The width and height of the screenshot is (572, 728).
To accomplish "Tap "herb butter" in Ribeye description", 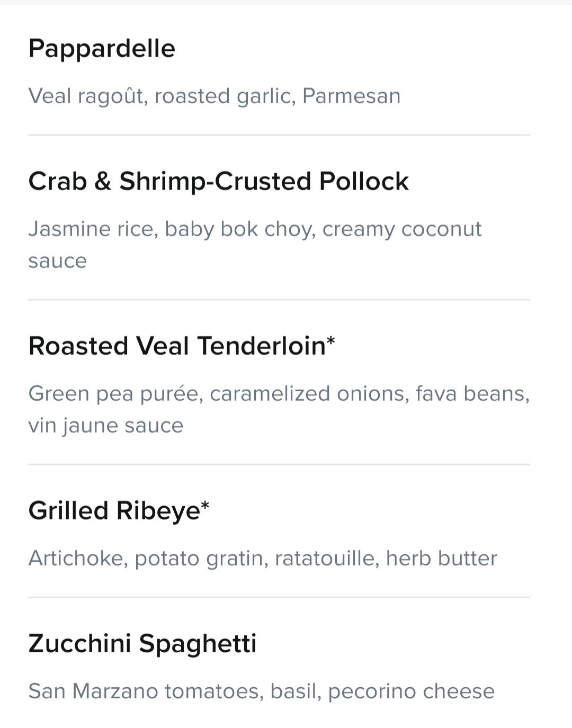I will 441,559.
